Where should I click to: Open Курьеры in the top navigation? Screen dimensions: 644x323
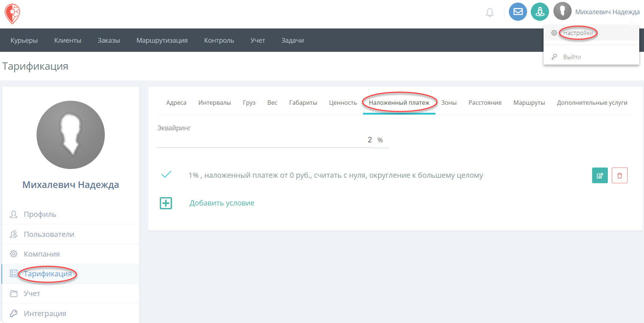(24, 41)
